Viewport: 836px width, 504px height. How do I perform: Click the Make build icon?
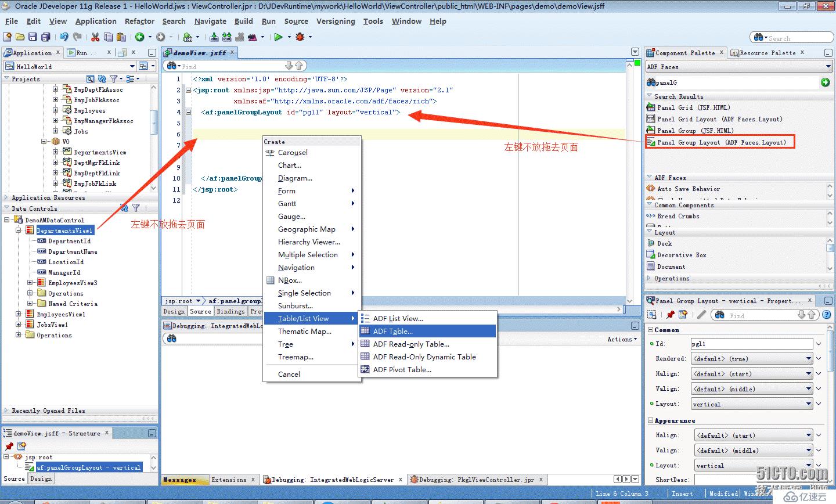[214, 37]
